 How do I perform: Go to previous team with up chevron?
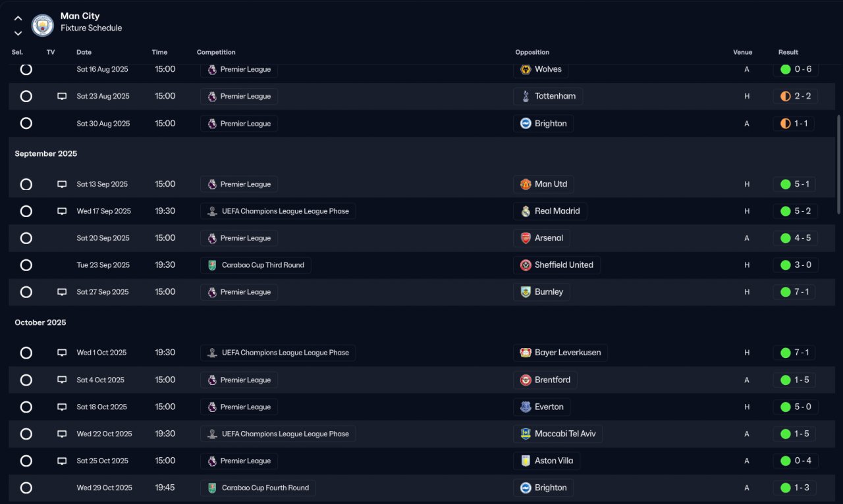coord(18,18)
